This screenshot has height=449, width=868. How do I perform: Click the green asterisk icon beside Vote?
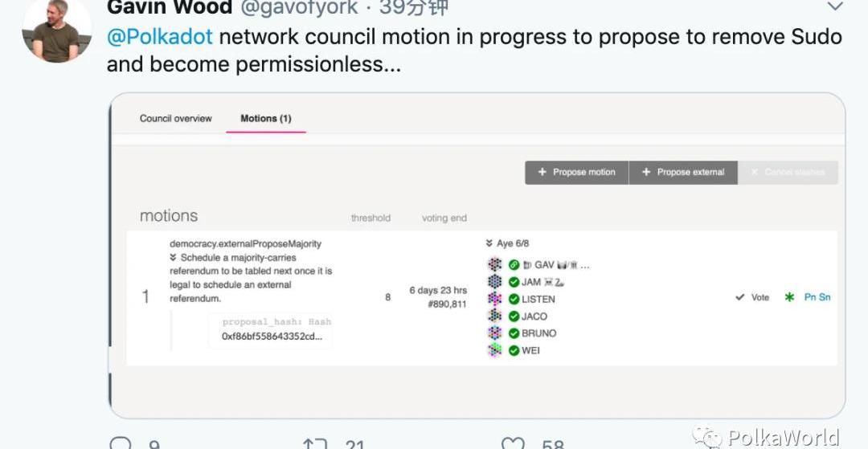pyautogui.click(x=789, y=297)
